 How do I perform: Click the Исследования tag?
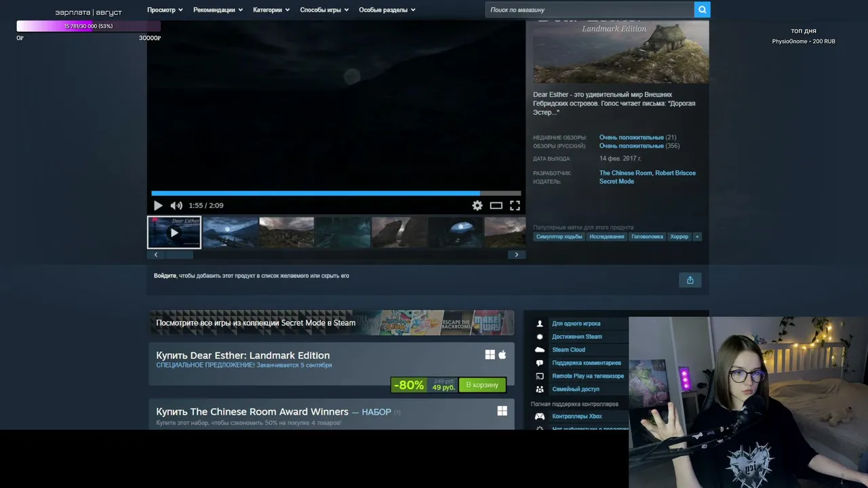point(606,237)
